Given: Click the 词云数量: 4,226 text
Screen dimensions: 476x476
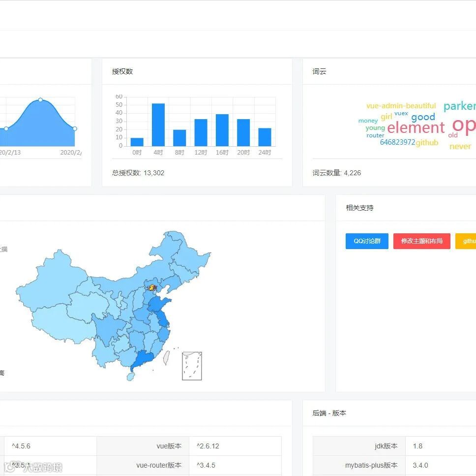Looking at the screenshot, I should click(337, 173).
